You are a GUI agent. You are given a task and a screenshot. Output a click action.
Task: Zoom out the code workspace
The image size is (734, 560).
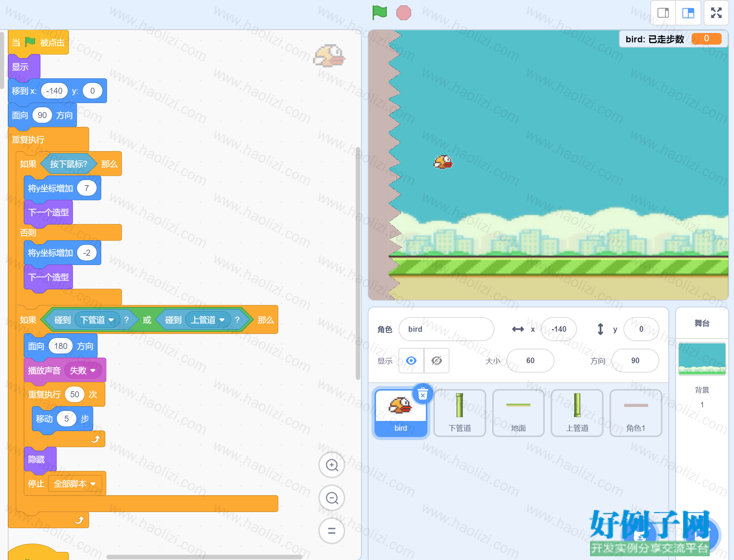332,498
